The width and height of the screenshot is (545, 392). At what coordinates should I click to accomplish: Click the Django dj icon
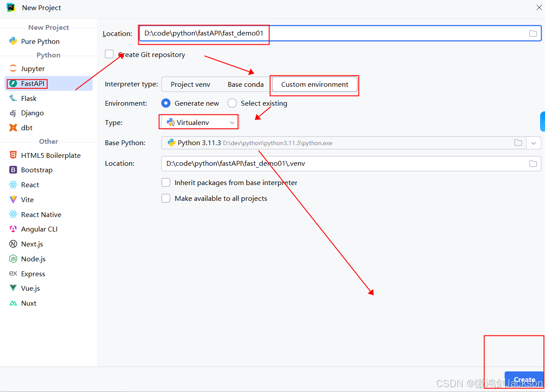click(13, 113)
